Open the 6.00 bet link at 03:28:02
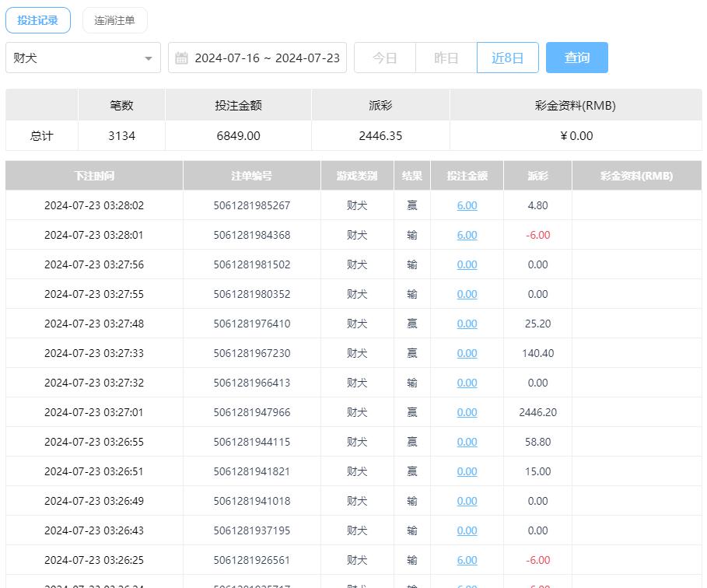707x588 pixels. coord(467,205)
